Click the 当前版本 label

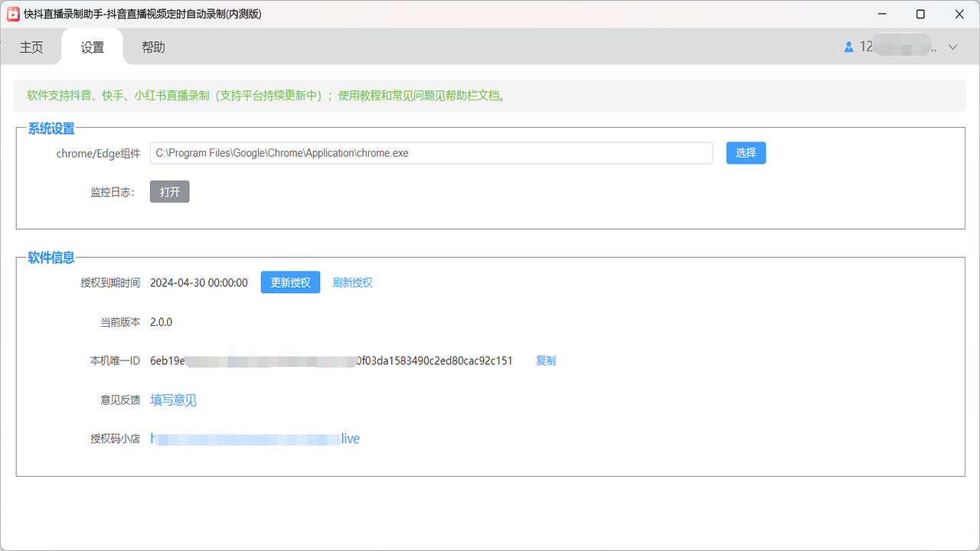click(x=120, y=322)
